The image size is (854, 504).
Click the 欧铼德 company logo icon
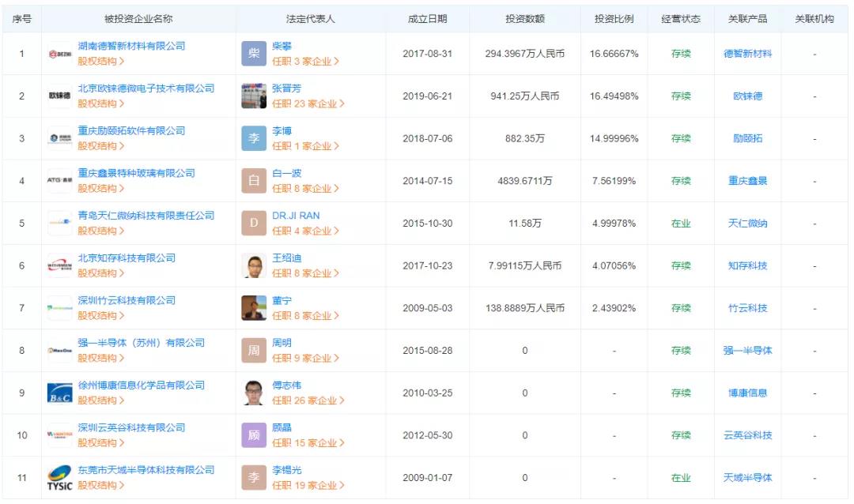(x=59, y=96)
